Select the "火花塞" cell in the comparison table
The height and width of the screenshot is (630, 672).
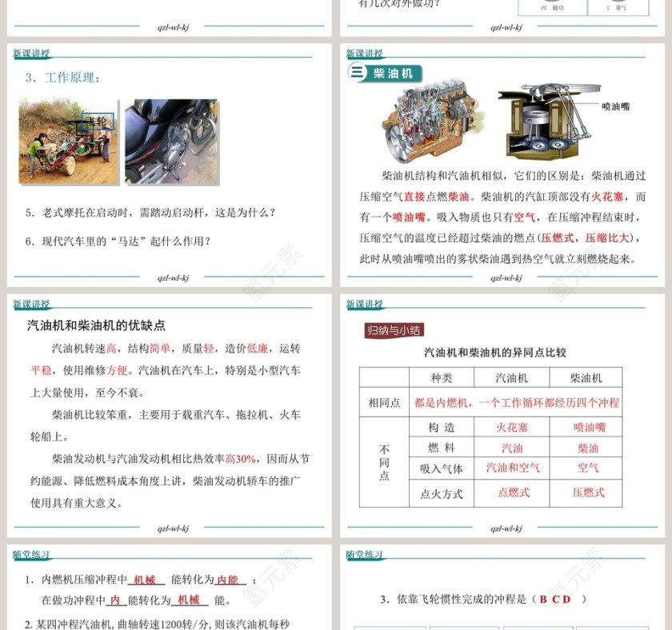pos(512,428)
